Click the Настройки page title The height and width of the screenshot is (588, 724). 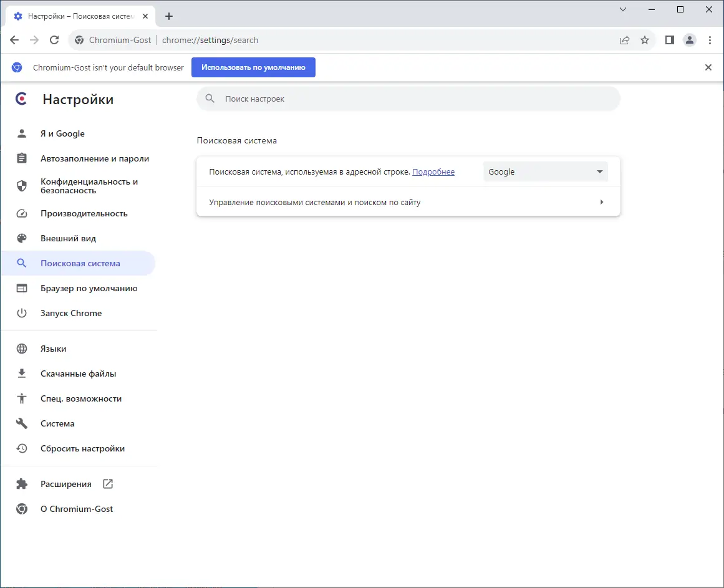[x=78, y=99]
